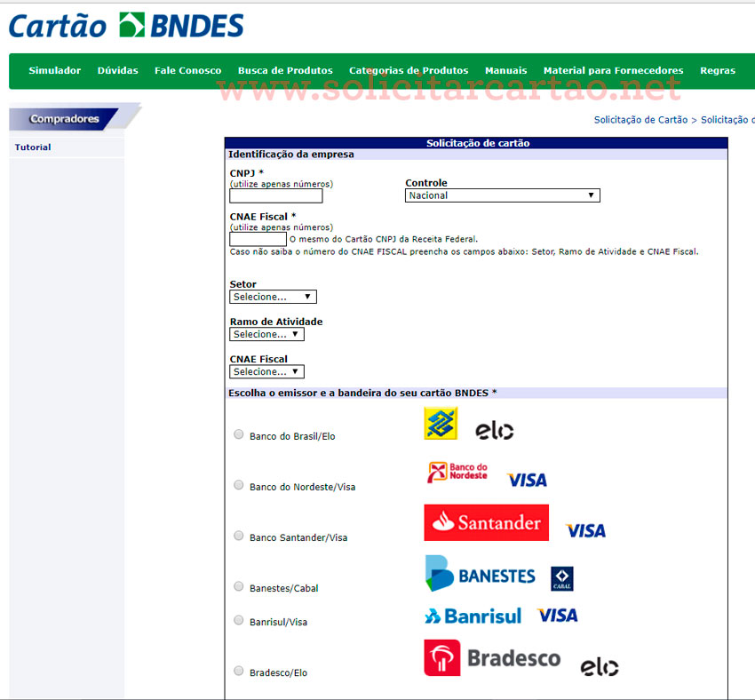This screenshot has width=755, height=700.
Task: Click the Cartão BNDES logo
Action: (x=126, y=26)
